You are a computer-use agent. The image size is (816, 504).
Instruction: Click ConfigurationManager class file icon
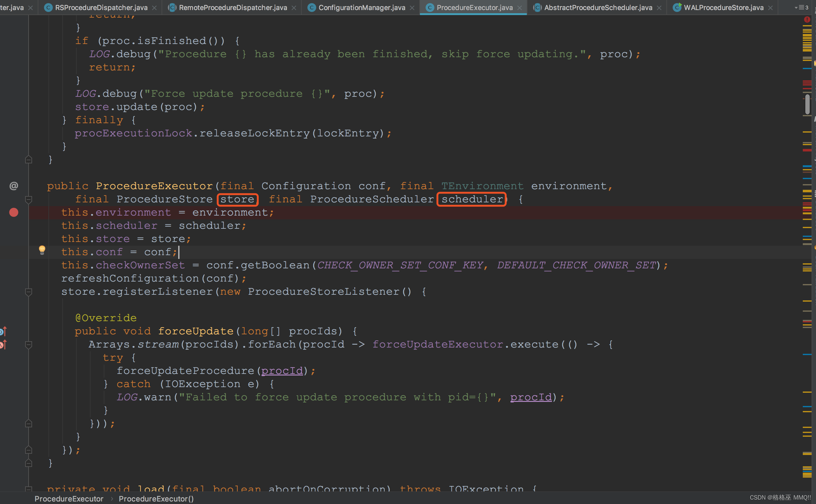[312, 7]
